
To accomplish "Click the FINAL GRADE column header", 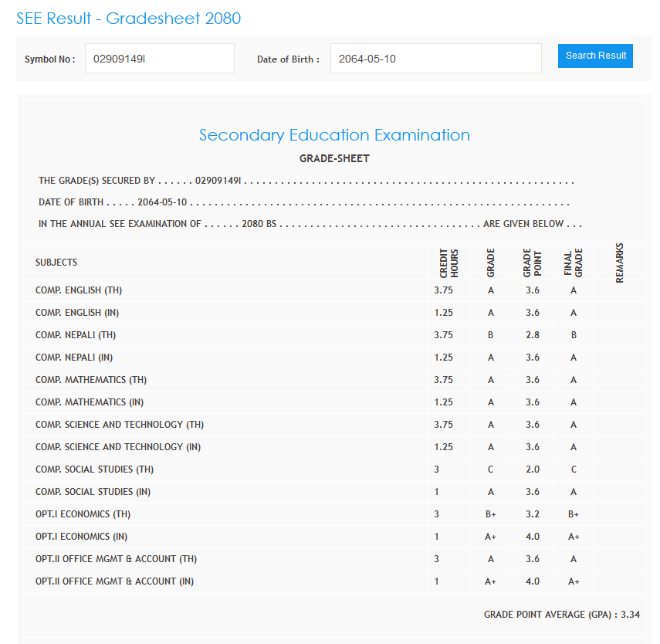I will (x=574, y=263).
